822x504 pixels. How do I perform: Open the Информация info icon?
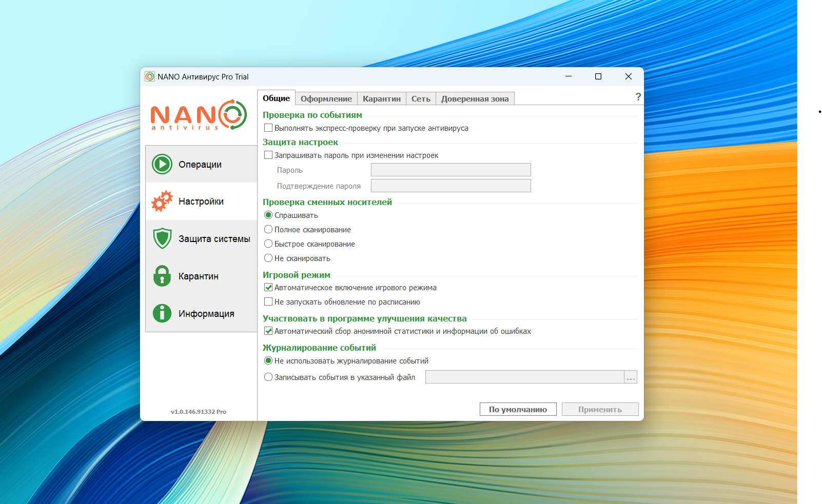click(x=162, y=313)
